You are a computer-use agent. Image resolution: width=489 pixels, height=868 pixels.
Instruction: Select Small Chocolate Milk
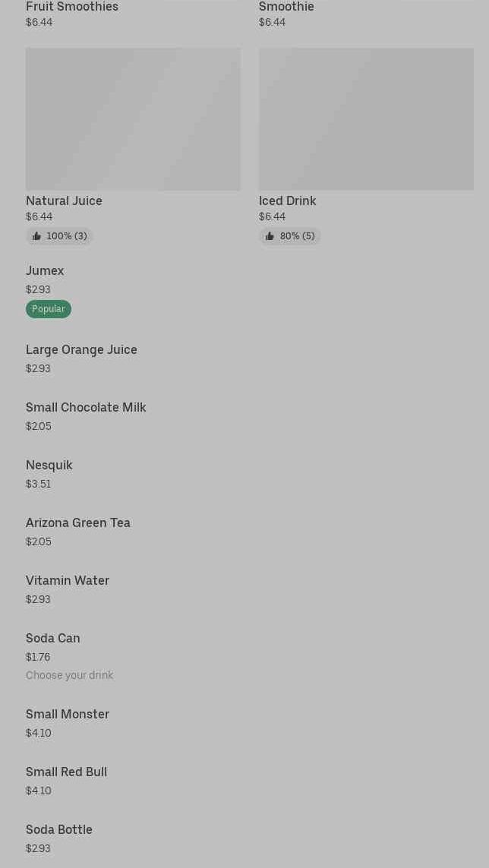point(86,407)
